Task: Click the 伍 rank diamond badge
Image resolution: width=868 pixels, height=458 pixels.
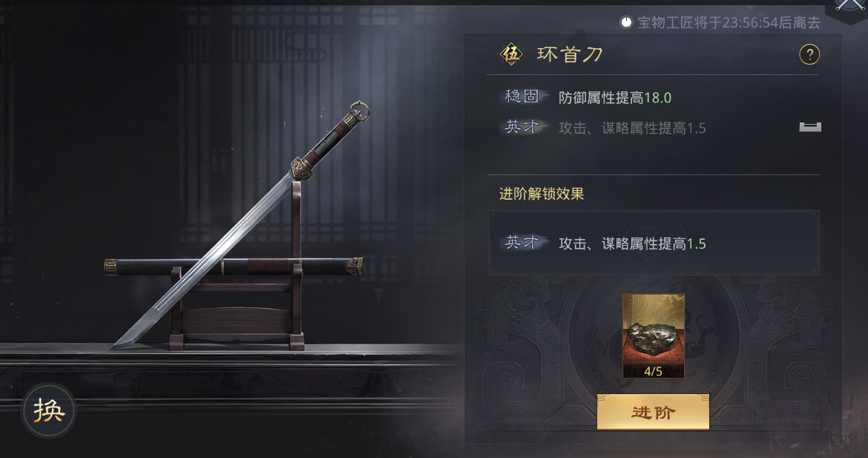Action: click(511, 54)
